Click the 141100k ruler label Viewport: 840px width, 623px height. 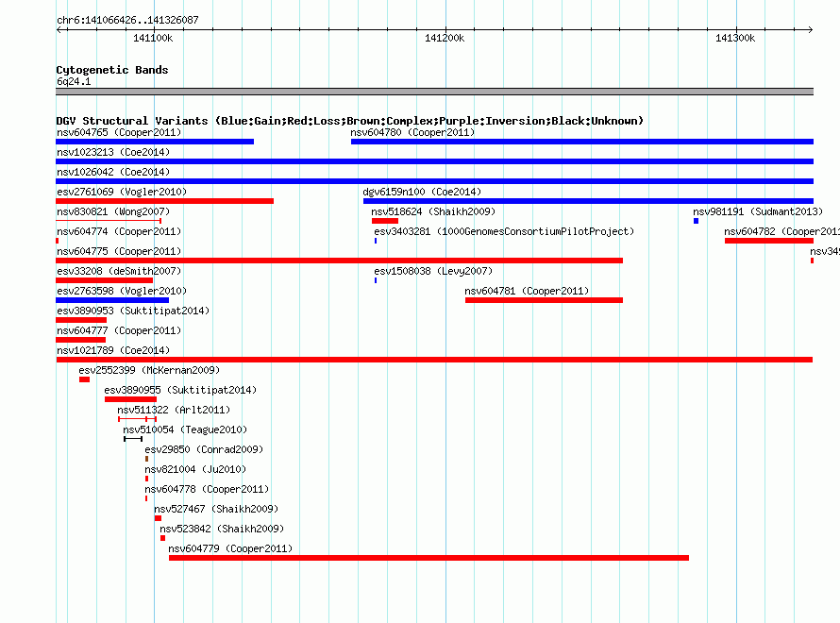pyautogui.click(x=153, y=38)
